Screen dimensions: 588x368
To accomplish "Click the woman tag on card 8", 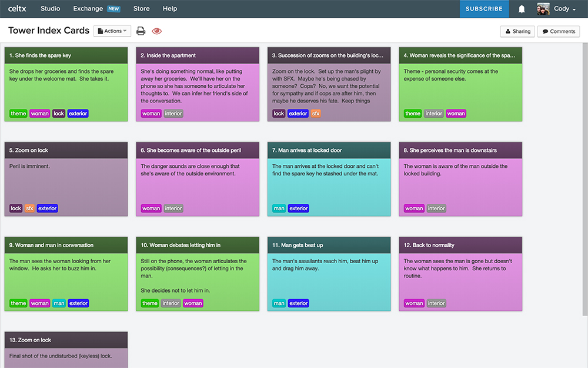I will click(414, 208).
